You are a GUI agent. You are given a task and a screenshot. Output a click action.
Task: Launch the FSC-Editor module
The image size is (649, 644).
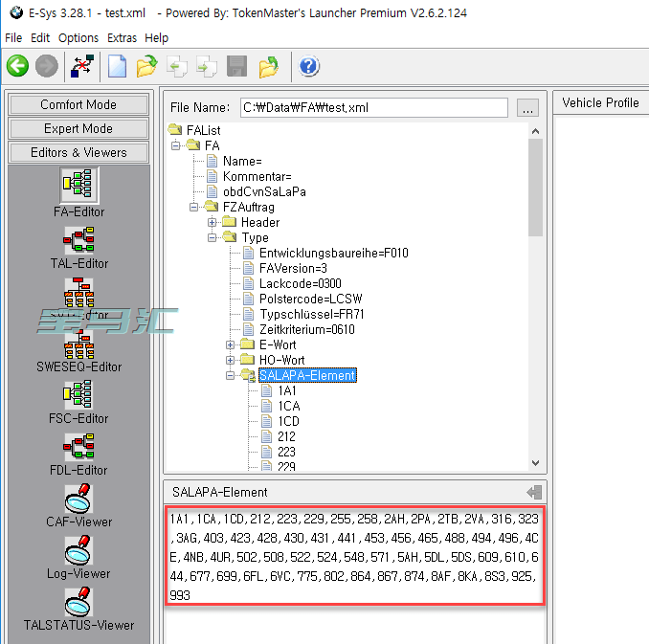click(78, 401)
